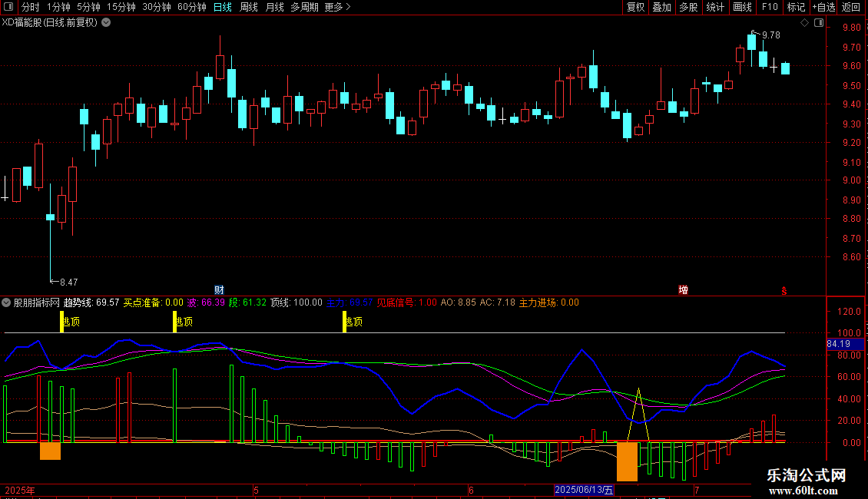The image size is (868, 499).
Task: Click the red $ marker icon
Action: pos(784,291)
